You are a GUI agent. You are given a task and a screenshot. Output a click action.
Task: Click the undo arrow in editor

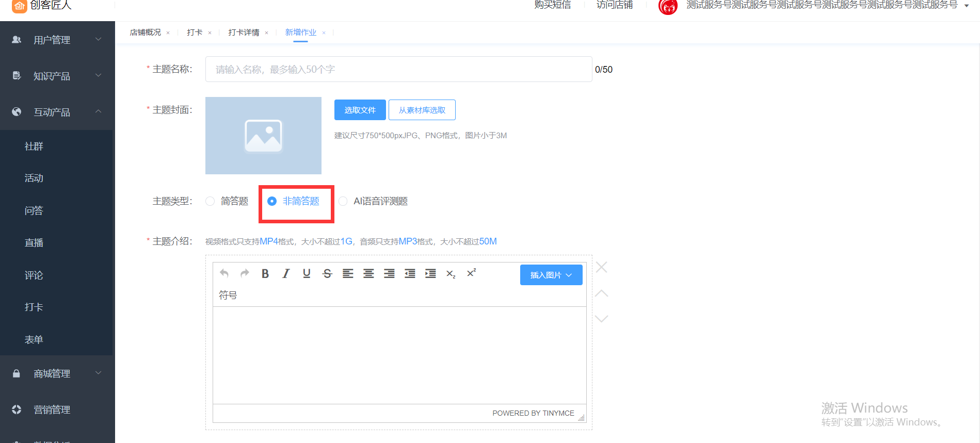224,273
